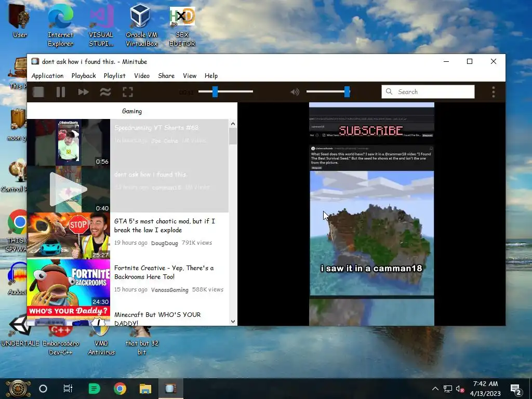Select the VISUAL STUPI... desktop icon

coord(101,25)
